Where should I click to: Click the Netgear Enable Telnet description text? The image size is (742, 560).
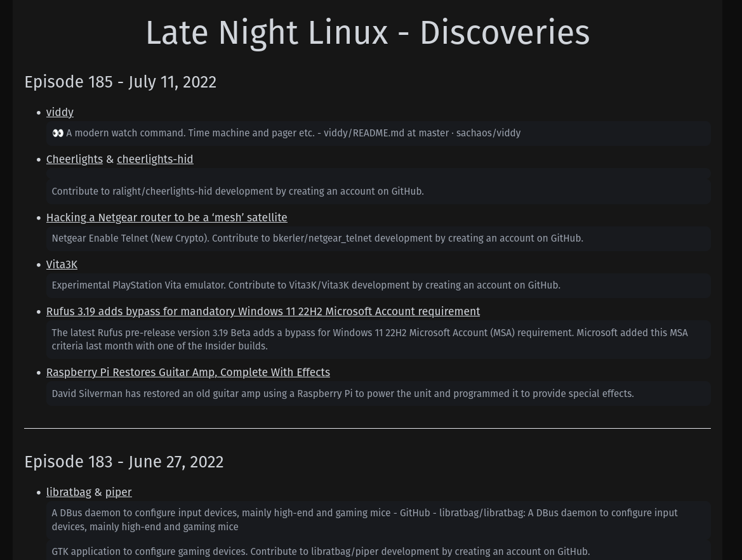pyautogui.click(x=317, y=238)
